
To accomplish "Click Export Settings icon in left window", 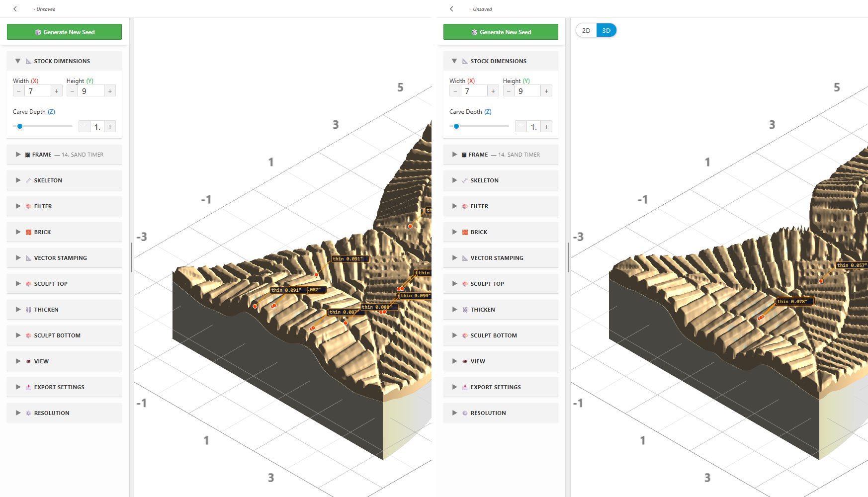I will (28, 387).
